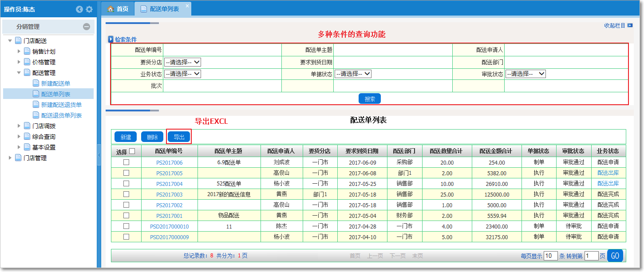This screenshot has width=644, height=272.
Task: Click the back arrow icon beside the gear
Action: (x=79, y=8)
